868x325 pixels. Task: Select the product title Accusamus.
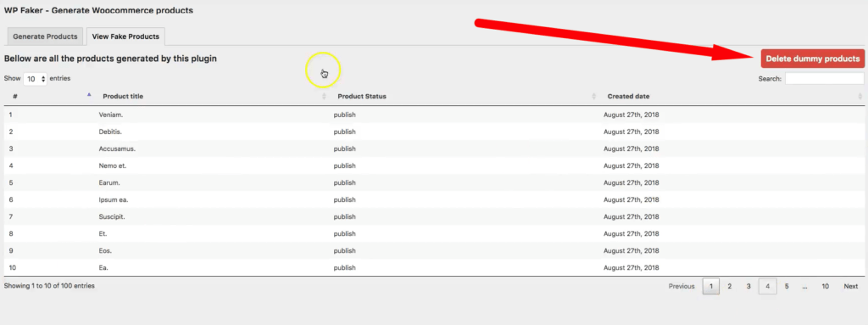[x=117, y=148]
